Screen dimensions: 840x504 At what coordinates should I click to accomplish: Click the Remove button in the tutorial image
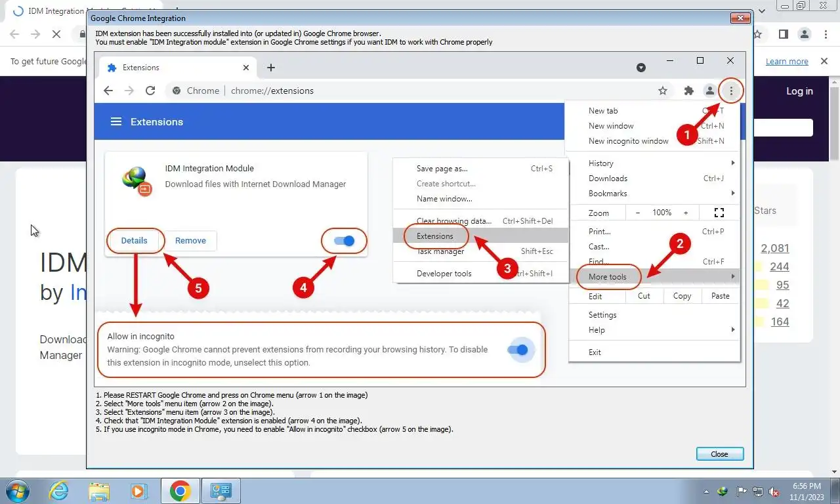[190, 240]
